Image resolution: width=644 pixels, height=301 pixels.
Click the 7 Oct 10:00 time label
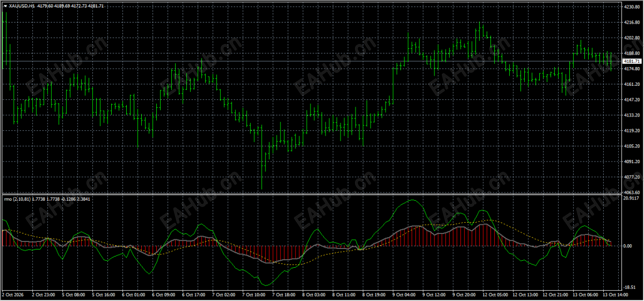point(254,295)
